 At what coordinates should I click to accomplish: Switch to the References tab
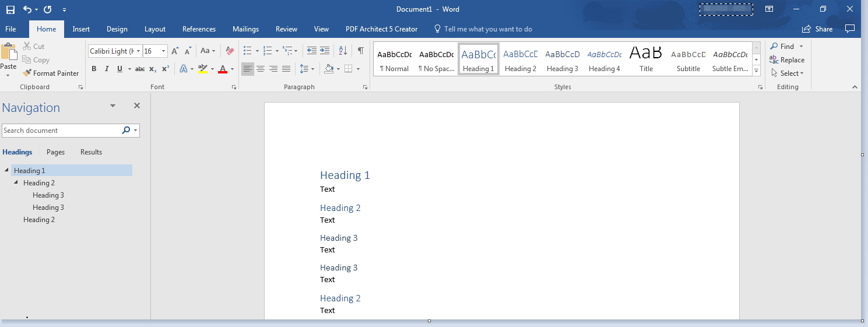coord(199,29)
